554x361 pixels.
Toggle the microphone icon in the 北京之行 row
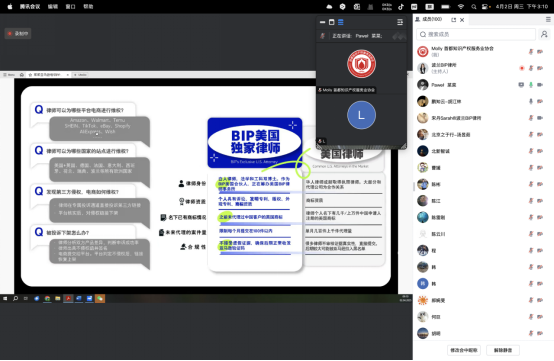(531, 135)
